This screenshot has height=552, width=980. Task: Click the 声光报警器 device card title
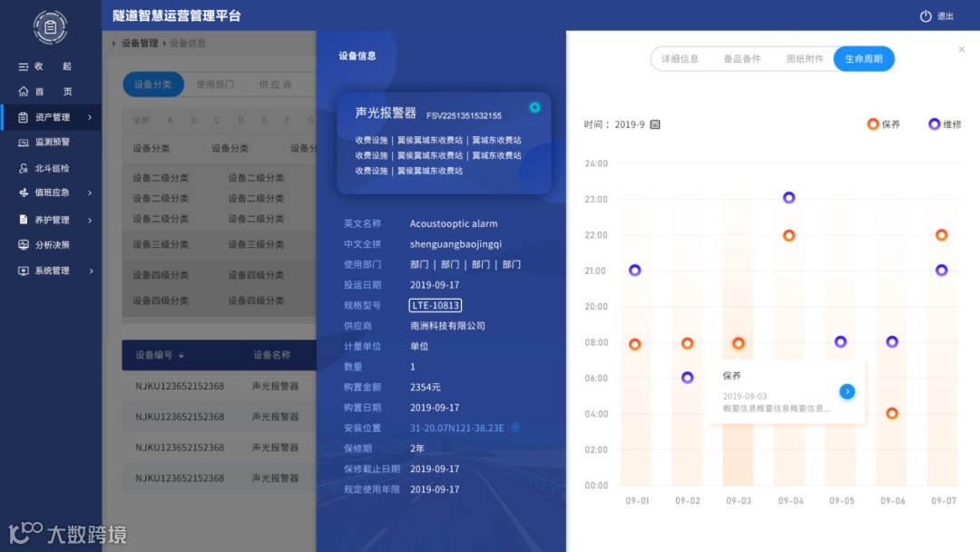coord(386,113)
